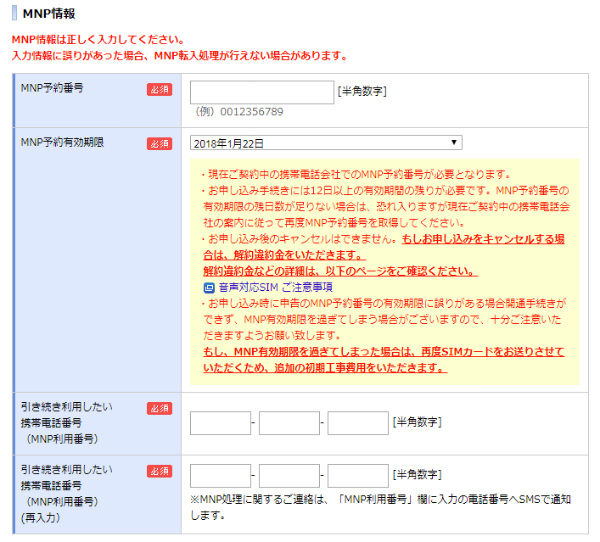Click the red notice MNP情報は正しく入力してください
The image size is (600, 542).
tap(98, 39)
